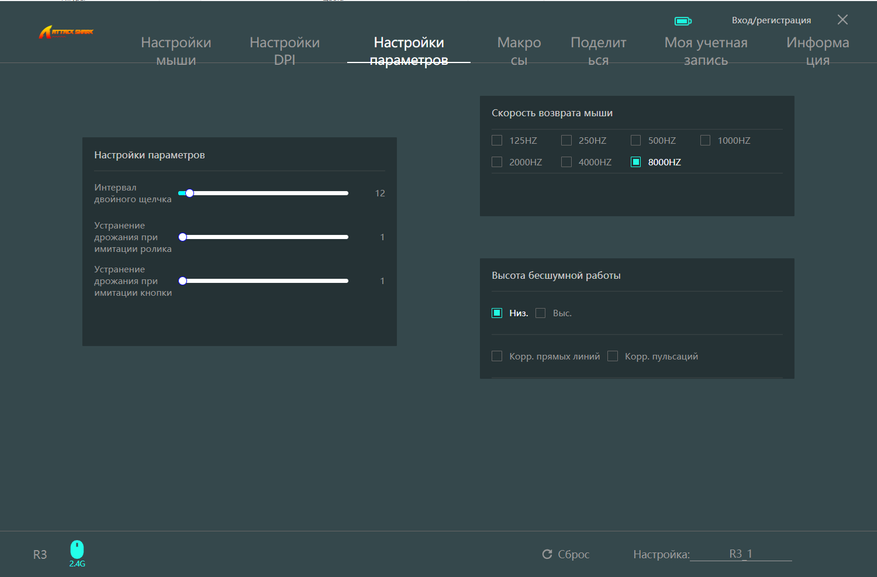Click the double-click interval slider handle
Viewport: 877px width, 577px height.
189,193
